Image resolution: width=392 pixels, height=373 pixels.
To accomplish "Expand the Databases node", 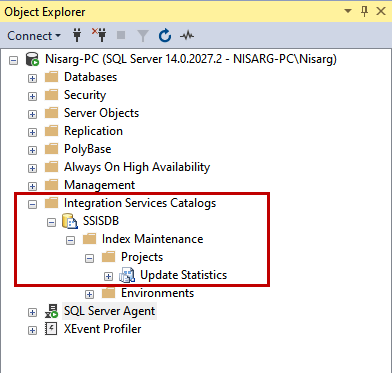I will click(x=32, y=79).
